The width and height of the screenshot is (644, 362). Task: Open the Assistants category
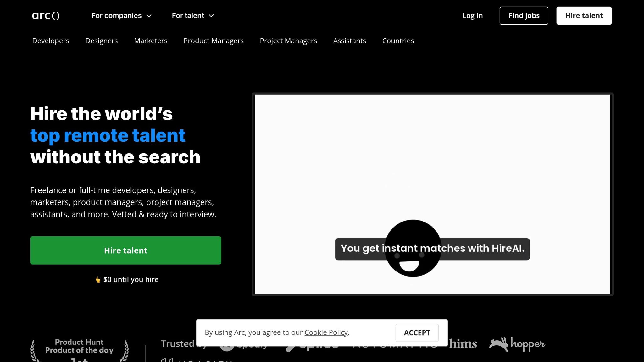pyautogui.click(x=349, y=41)
